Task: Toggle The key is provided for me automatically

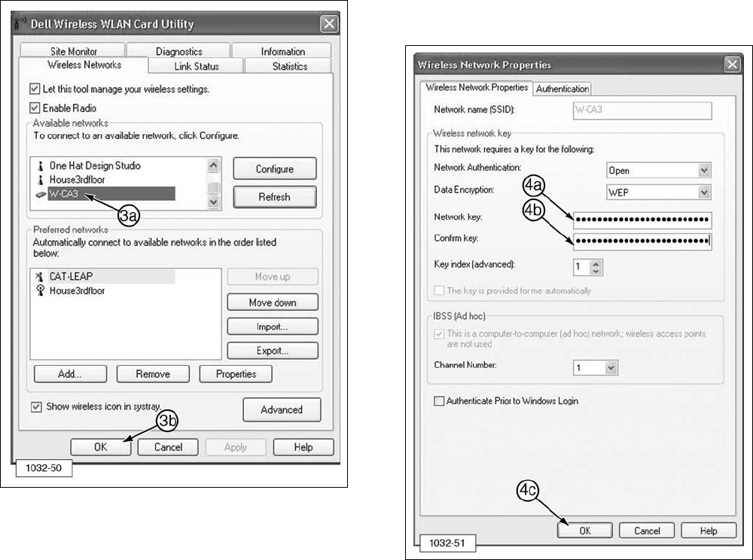Action: (x=439, y=291)
